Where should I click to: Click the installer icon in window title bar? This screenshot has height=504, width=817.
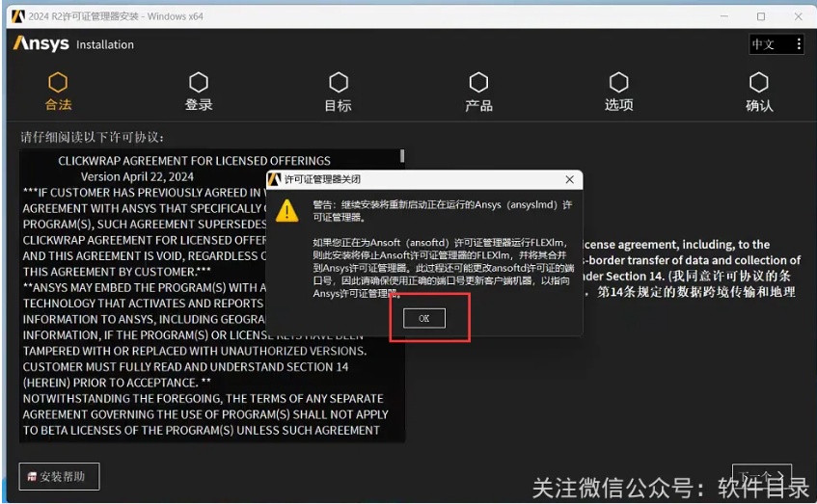17,16
